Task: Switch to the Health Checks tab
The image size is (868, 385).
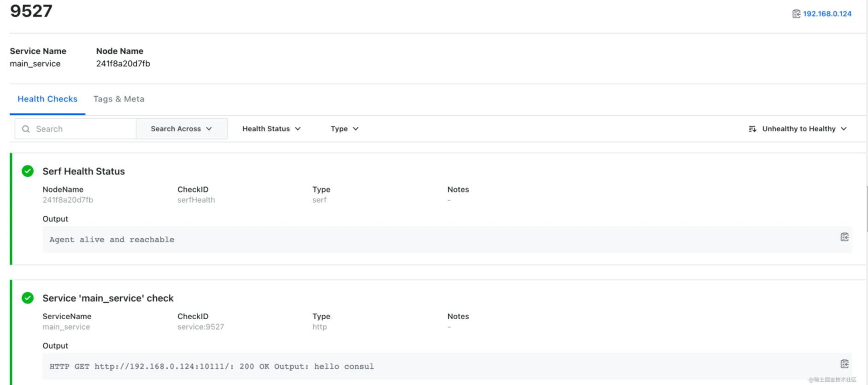Action: click(x=47, y=99)
